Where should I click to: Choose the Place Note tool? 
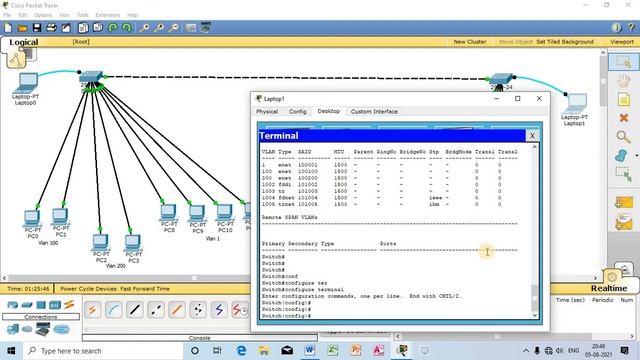coord(623,99)
